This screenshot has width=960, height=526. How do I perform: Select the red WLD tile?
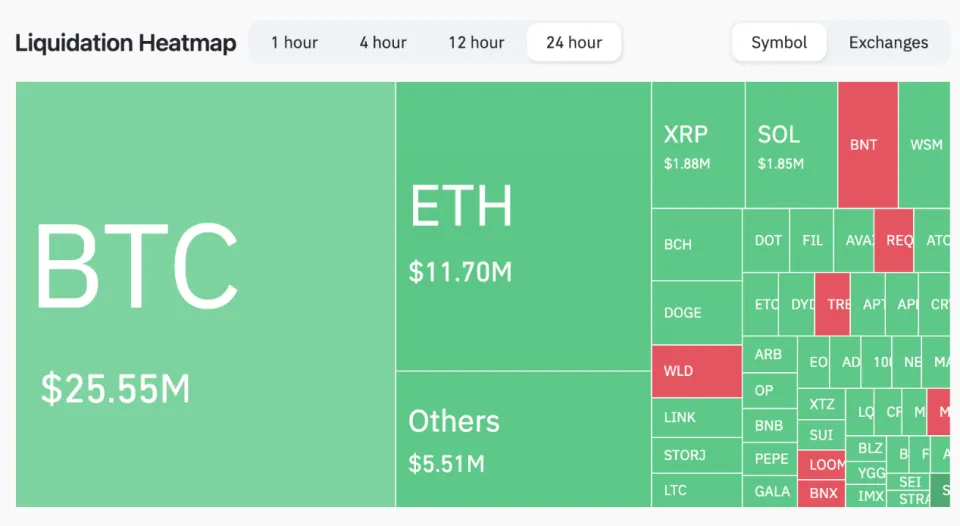pos(697,371)
